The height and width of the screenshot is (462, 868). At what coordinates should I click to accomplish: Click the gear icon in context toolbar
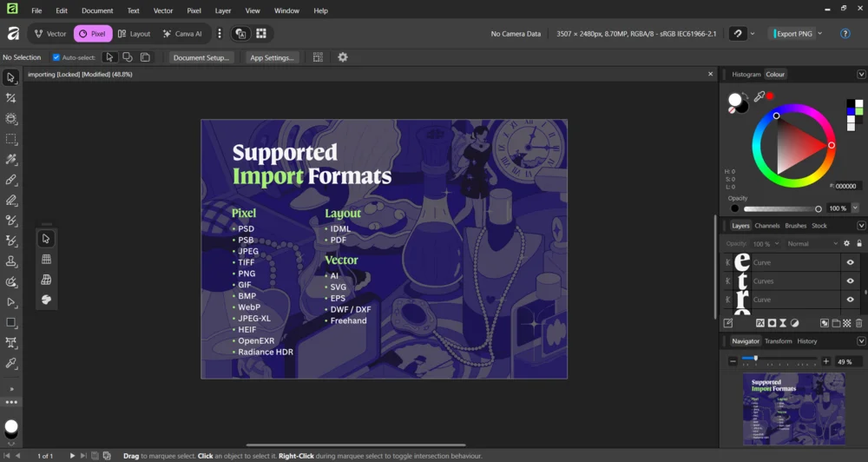(343, 57)
